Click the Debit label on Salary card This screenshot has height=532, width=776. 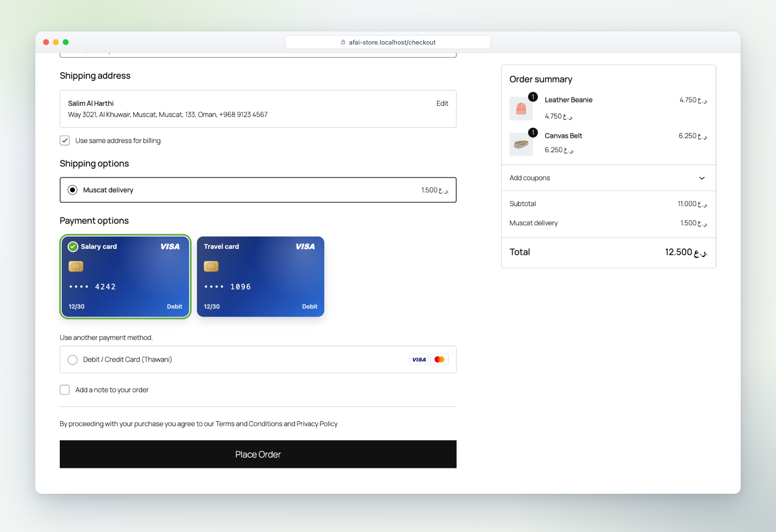click(174, 307)
